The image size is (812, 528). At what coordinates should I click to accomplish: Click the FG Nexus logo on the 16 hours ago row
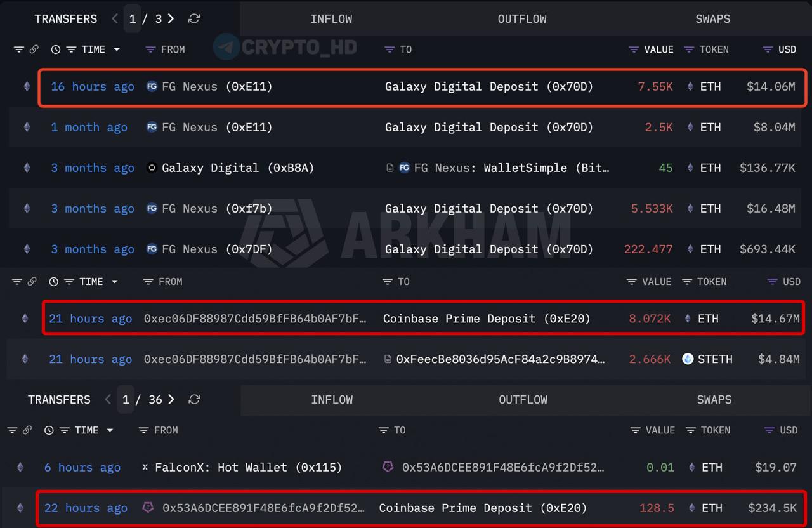coord(152,86)
